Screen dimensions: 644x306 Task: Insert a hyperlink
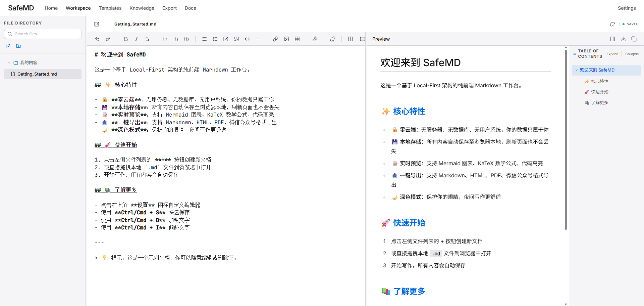coord(276,39)
